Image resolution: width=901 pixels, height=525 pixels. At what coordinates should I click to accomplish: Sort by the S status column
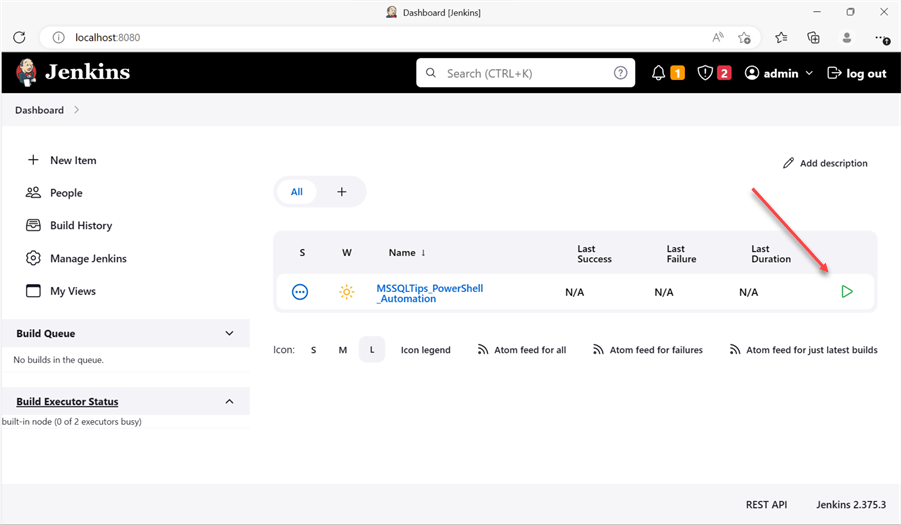(x=302, y=253)
